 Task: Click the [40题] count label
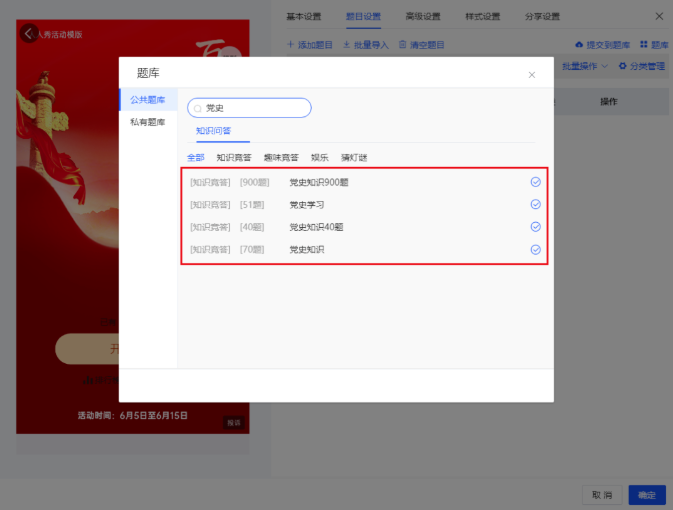pyautogui.click(x=252, y=227)
